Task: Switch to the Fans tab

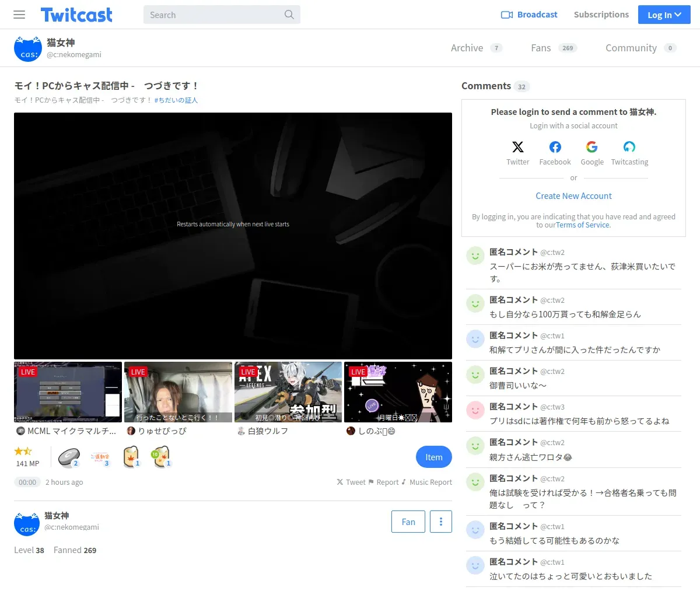Action: point(554,48)
